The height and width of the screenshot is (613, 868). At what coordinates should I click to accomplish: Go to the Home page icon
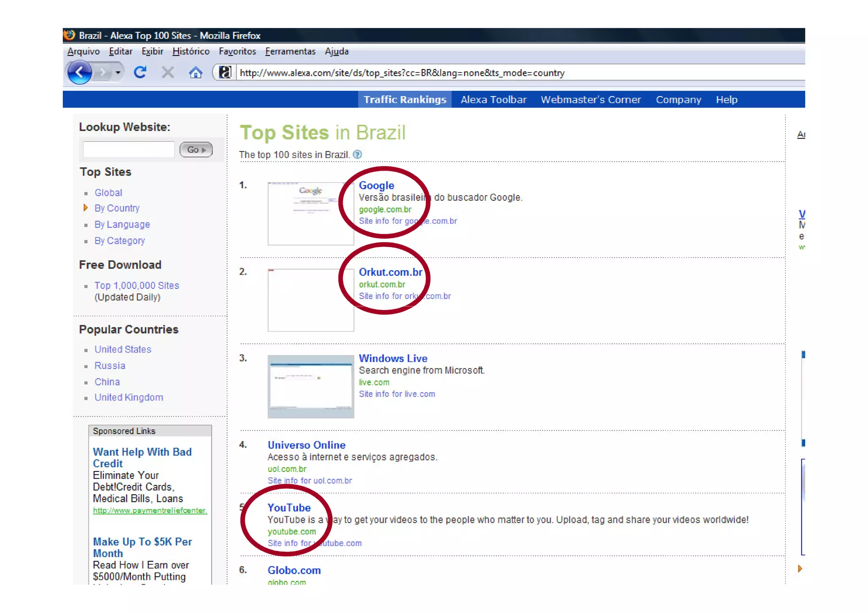point(195,73)
